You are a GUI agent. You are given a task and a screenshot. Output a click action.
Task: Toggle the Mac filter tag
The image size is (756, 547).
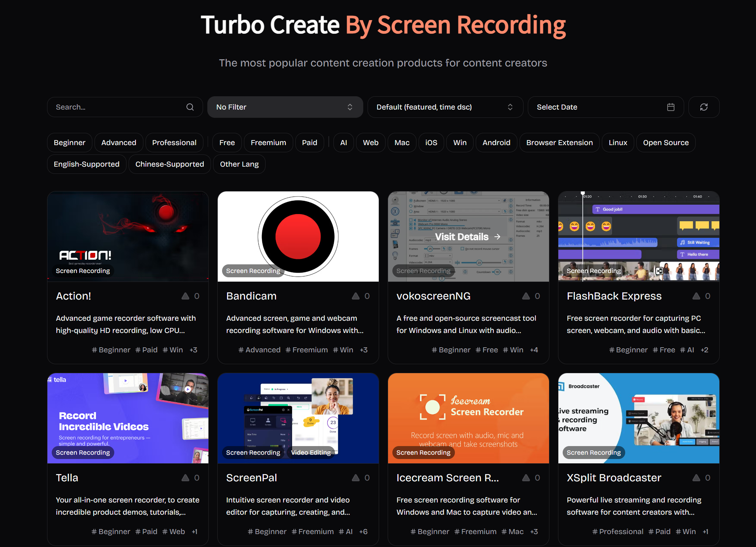pyautogui.click(x=402, y=143)
